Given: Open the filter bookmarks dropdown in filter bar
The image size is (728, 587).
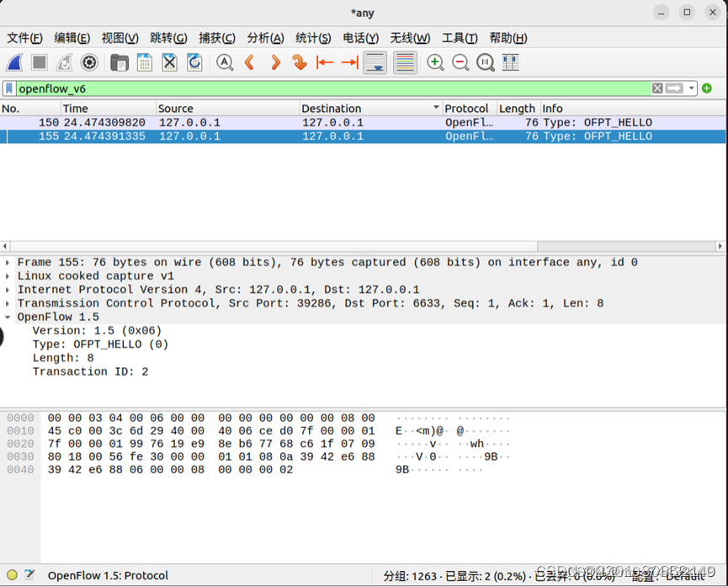Looking at the screenshot, I should tap(8, 88).
